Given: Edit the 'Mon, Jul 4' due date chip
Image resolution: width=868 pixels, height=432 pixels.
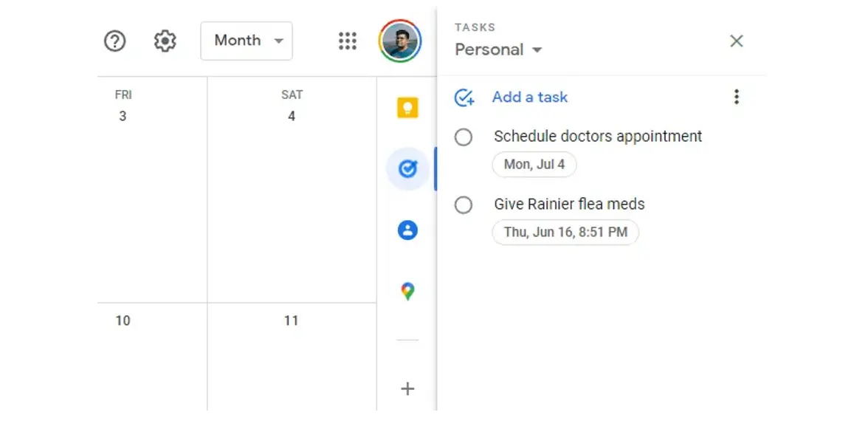Looking at the screenshot, I should (x=534, y=164).
